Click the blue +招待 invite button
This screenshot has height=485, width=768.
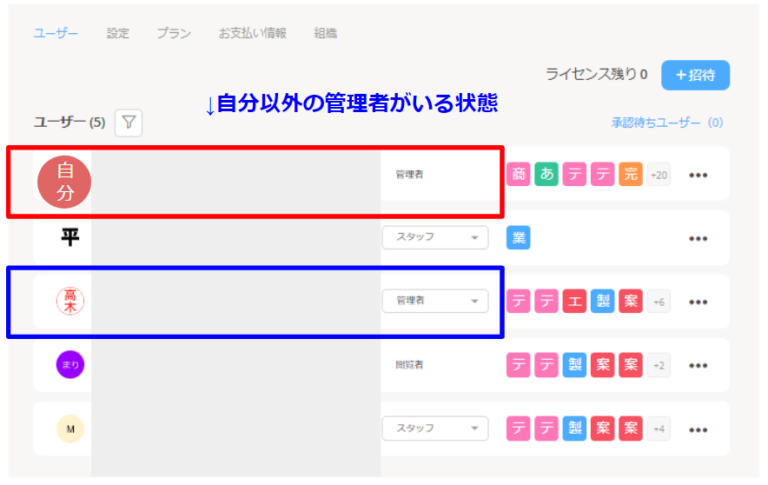coord(695,75)
